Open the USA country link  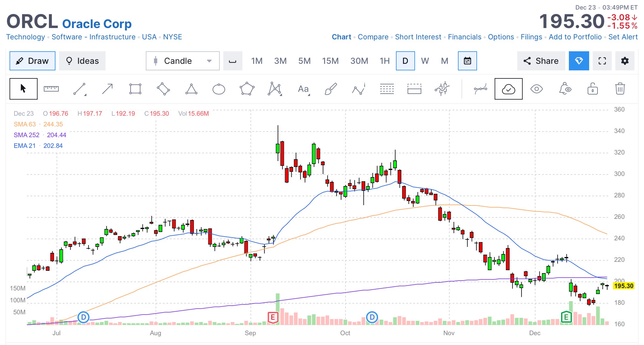(x=149, y=37)
